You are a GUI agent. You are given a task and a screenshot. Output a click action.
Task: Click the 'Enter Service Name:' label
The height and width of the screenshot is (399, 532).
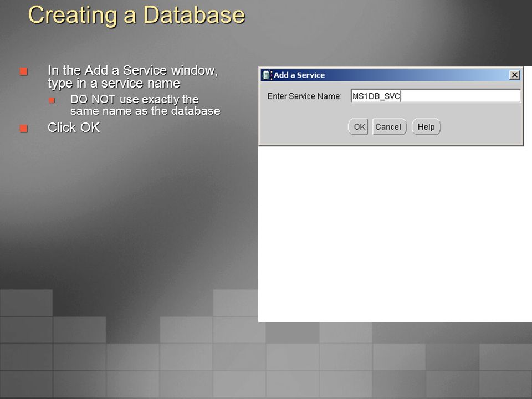304,96
